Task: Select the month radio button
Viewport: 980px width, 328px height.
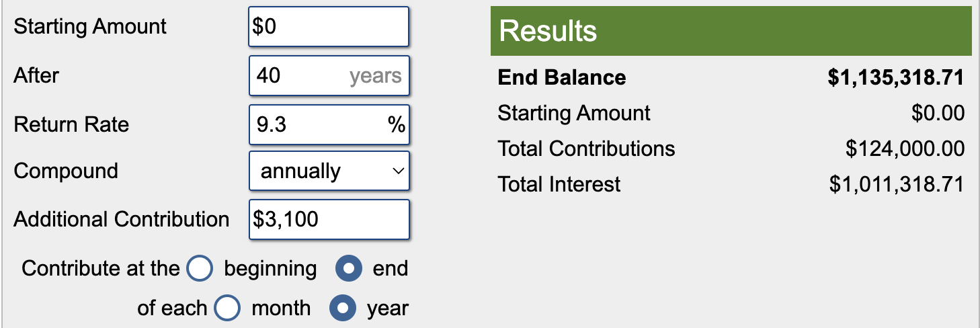Action: [227, 309]
